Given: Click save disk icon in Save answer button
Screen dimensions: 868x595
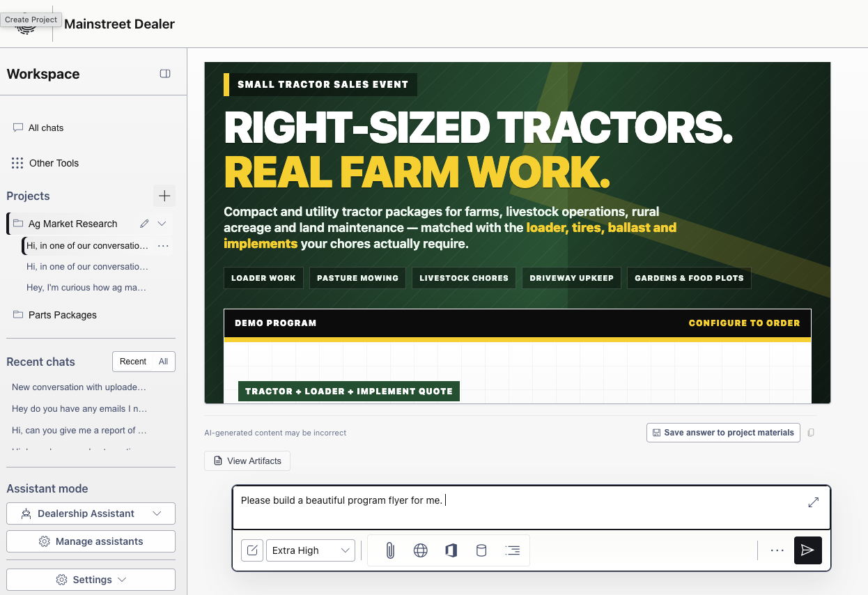Looking at the screenshot, I should 656,433.
